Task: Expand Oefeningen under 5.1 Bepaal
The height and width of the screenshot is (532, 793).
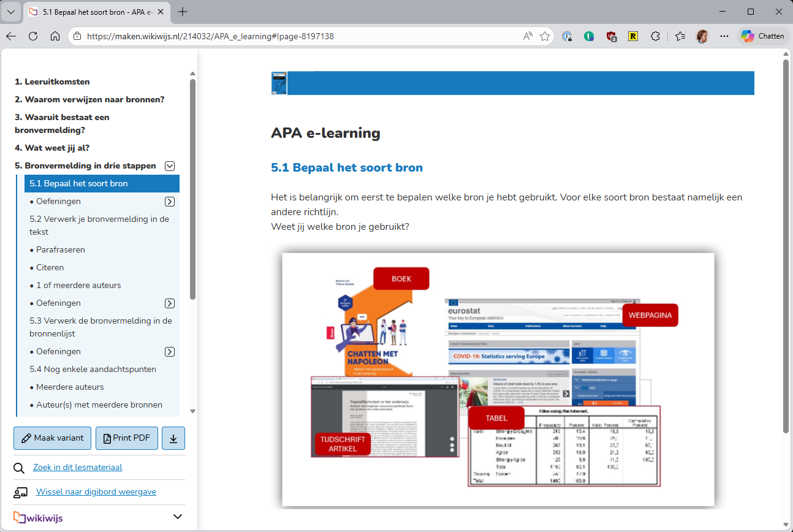Action: [170, 202]
